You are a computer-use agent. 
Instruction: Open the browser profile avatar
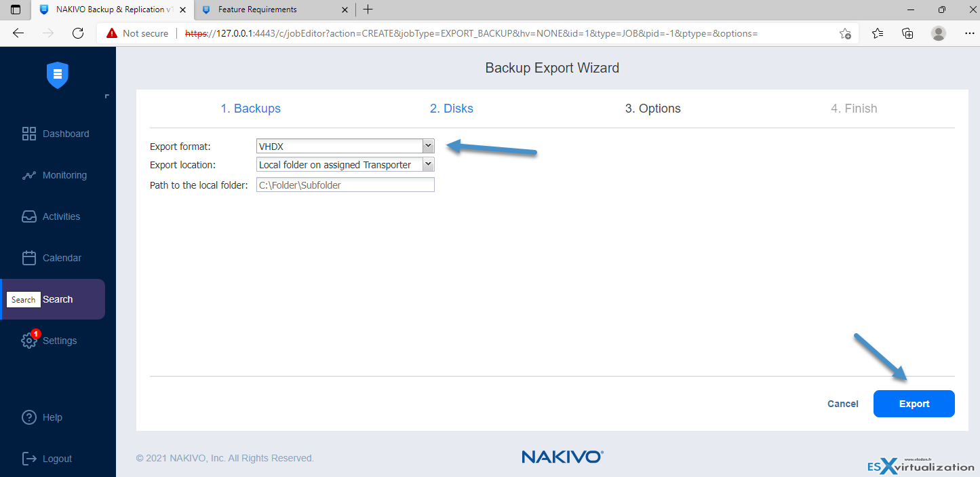(939, 33)
